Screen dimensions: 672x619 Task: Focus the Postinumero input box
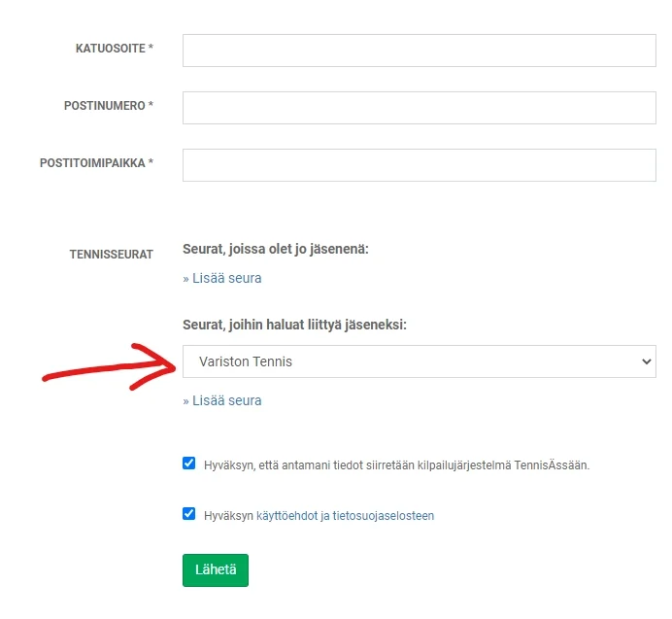pos(419,108)
